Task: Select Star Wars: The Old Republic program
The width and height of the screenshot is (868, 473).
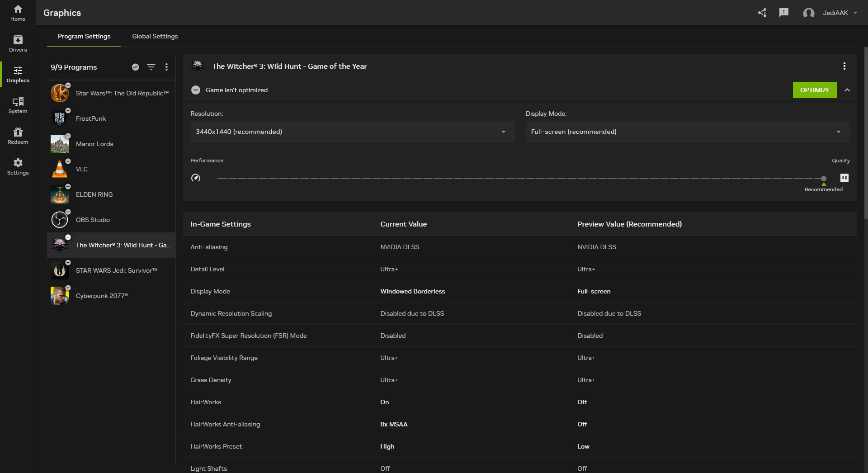Action: pyautogui.click(x=111, y=93)
